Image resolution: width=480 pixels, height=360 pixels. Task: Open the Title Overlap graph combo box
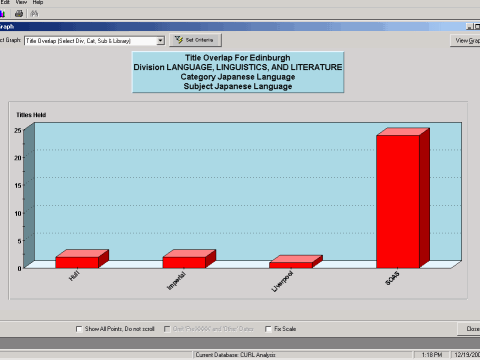pos(94,41)
